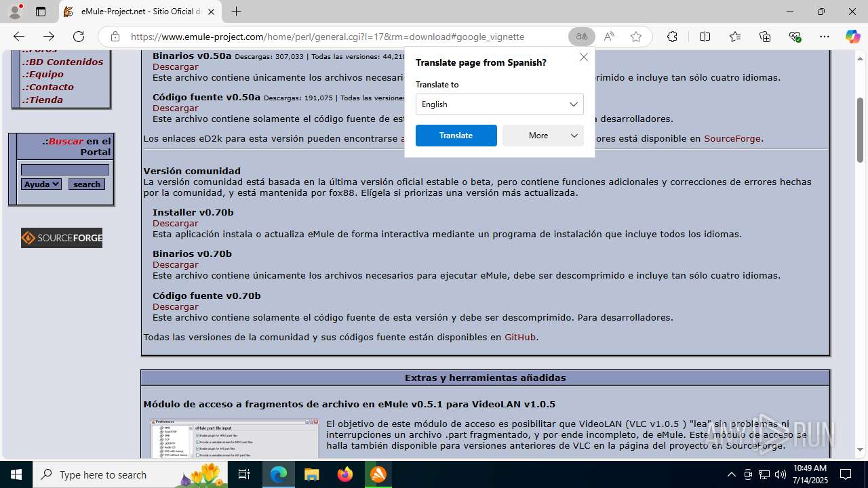
Task: Go forward to next page
Action: tap(49, 37)
